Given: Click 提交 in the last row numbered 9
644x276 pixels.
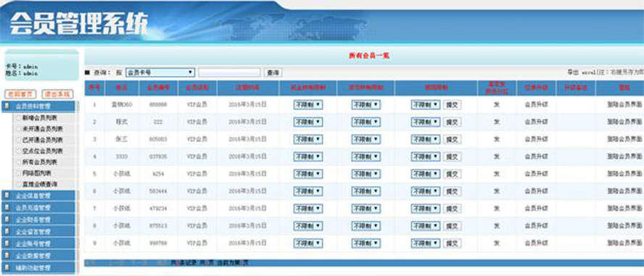Looking at the screenshot, I should click(453, 243).
